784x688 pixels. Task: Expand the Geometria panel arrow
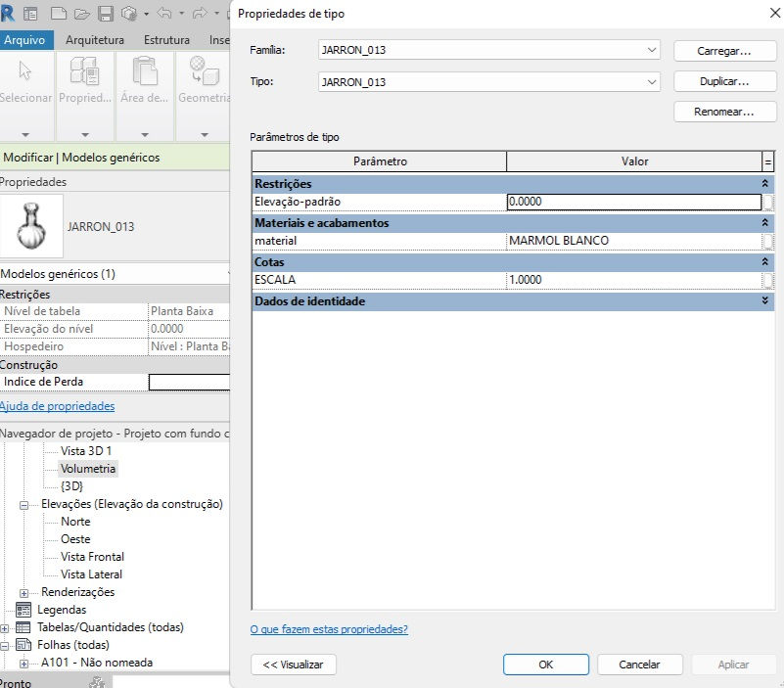click(x=205, y=134)
